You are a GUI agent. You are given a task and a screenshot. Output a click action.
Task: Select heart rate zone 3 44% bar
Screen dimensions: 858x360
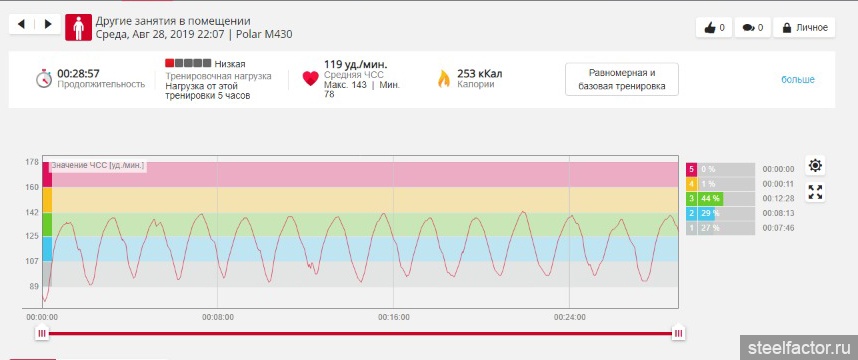pos(720,199)
